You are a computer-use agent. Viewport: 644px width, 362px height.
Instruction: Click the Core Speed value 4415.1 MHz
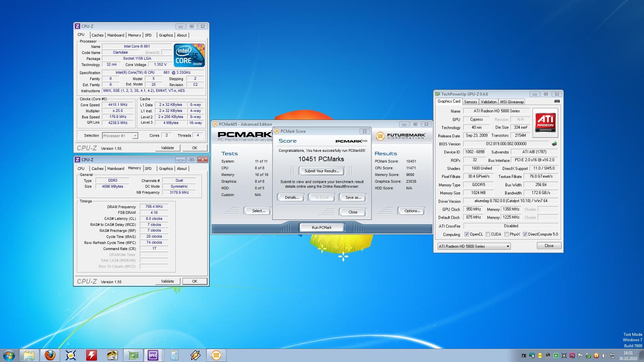point(118,105)
